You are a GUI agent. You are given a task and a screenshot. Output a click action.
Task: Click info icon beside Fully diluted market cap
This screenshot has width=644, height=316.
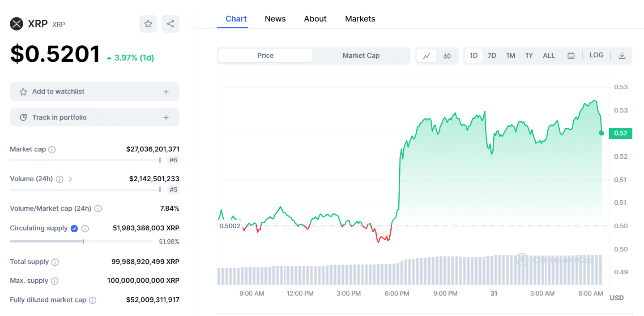[x=93, y=300]
